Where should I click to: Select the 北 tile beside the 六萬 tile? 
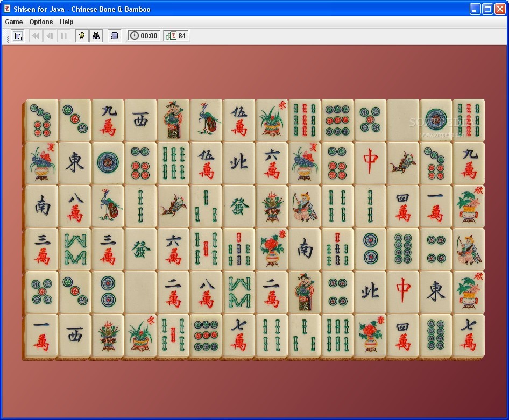[239, 163]
